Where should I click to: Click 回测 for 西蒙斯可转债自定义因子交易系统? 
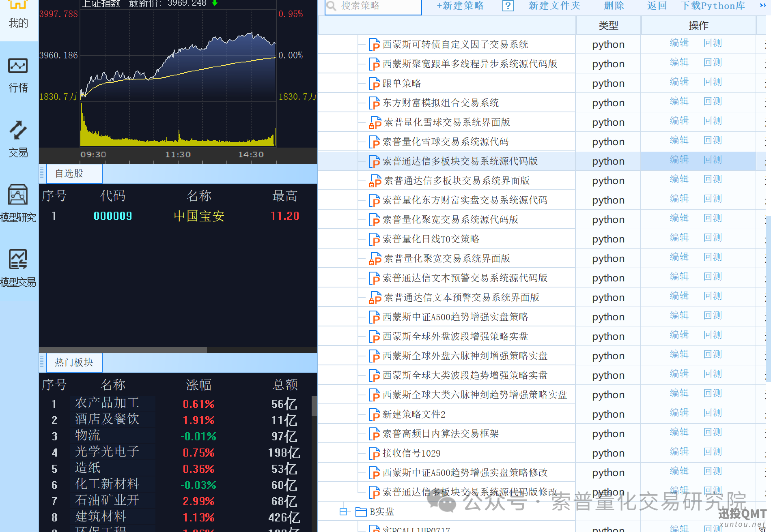pyautogui.click(x=713, y=43)
